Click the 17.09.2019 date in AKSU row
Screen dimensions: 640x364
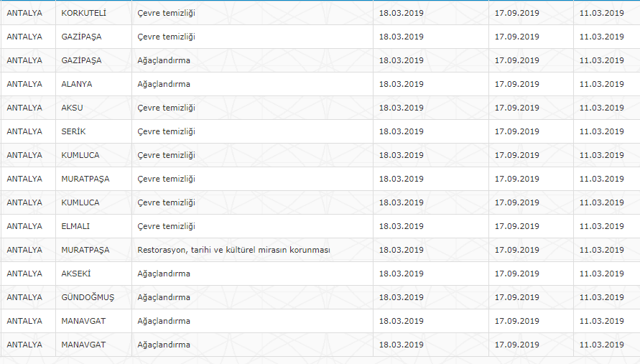pyautogui.click(x=516, y=108)
